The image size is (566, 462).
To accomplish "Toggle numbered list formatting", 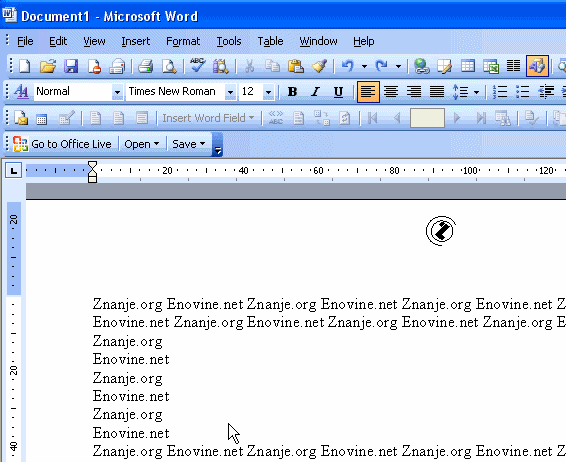I will 501,92.
